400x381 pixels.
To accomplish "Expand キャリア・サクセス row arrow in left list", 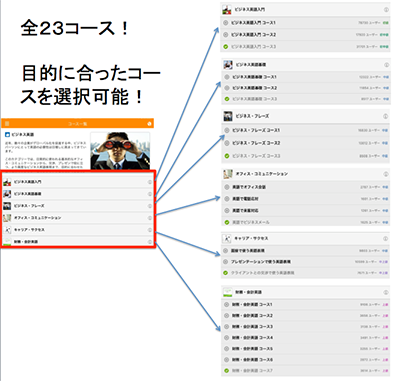I will pos(150,230).
